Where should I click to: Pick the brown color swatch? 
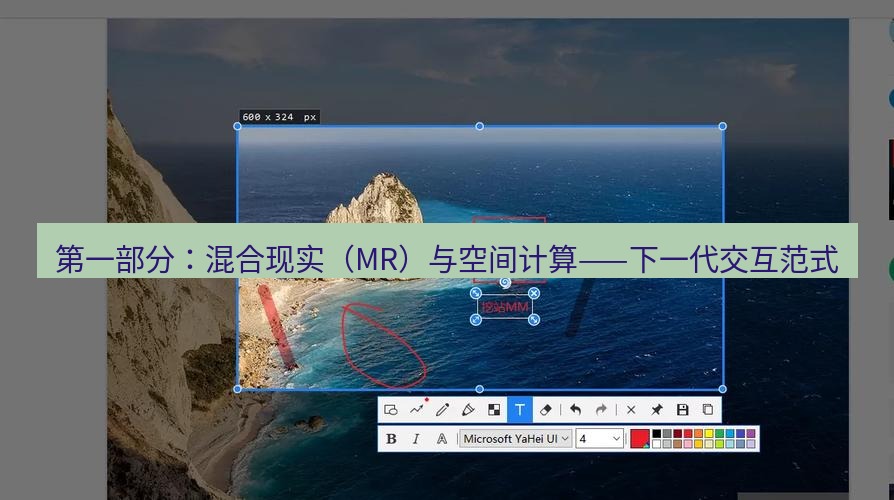point(677,444)
